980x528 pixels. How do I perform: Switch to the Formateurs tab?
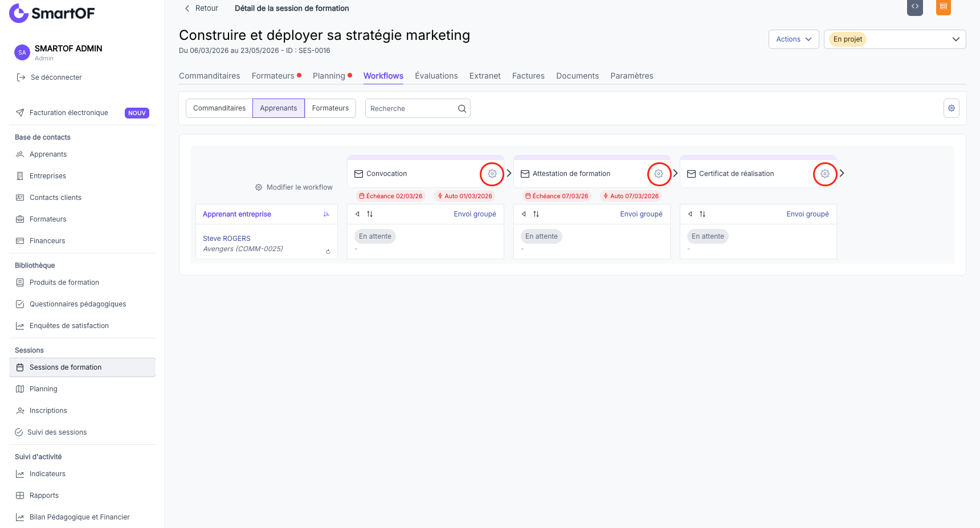(273, 76)
